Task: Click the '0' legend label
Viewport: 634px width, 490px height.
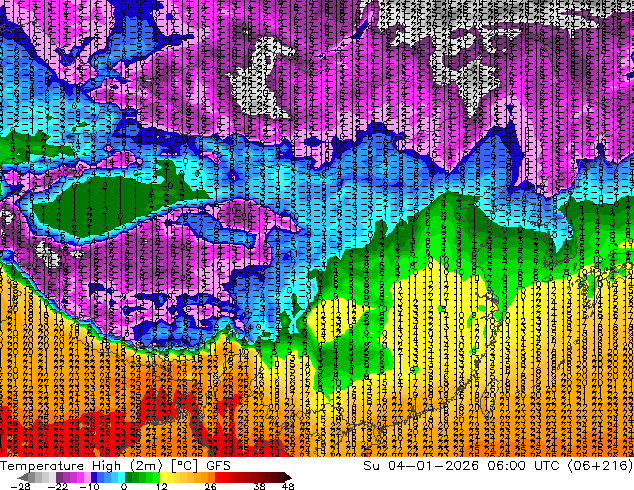Action: [124, 486]
